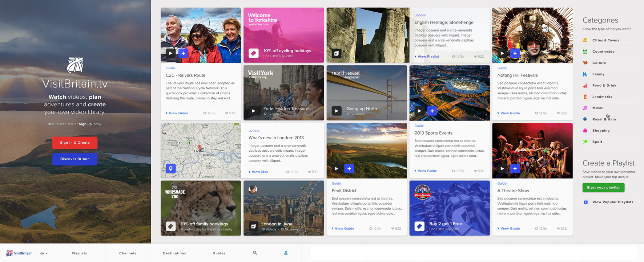Image resolution: width=644 pixels, height=262 pixels.
Task: Add 2013 Sports Events to playlist
Action: point(432,111)
